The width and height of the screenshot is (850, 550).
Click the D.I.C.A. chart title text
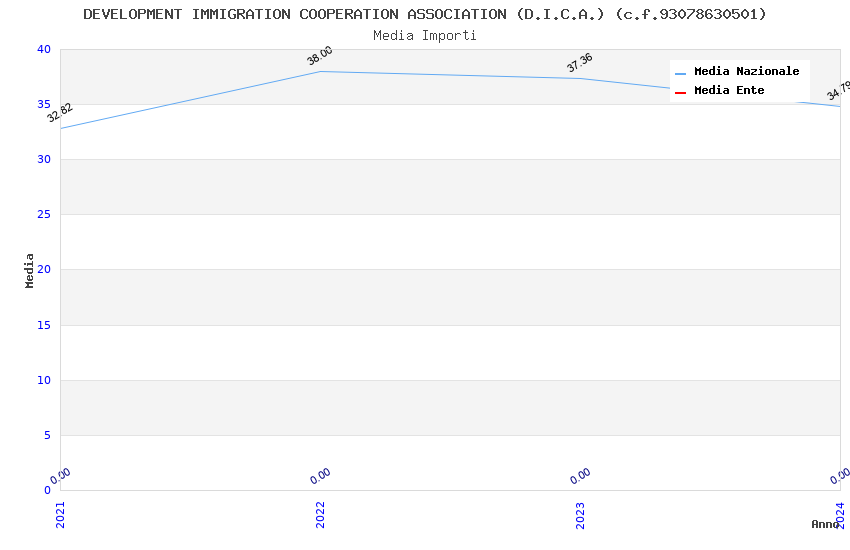tap(425, 14)
